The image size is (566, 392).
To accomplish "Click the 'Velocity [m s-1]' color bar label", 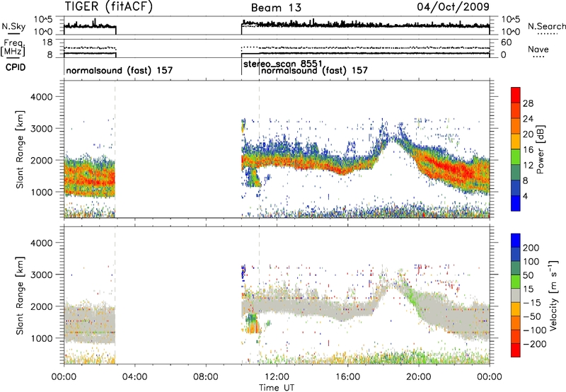I will pos(553,295).
